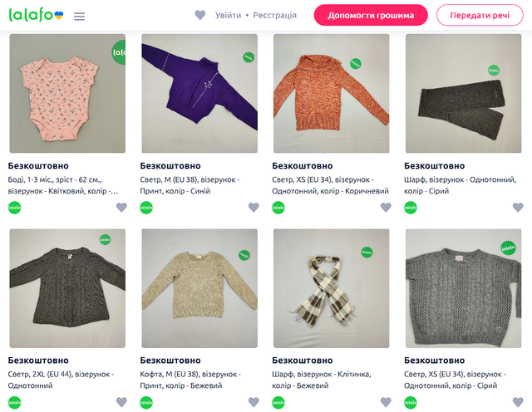Favorite the orange sweater listing
This screenshot has height=412, width=532.
(386, 208)
